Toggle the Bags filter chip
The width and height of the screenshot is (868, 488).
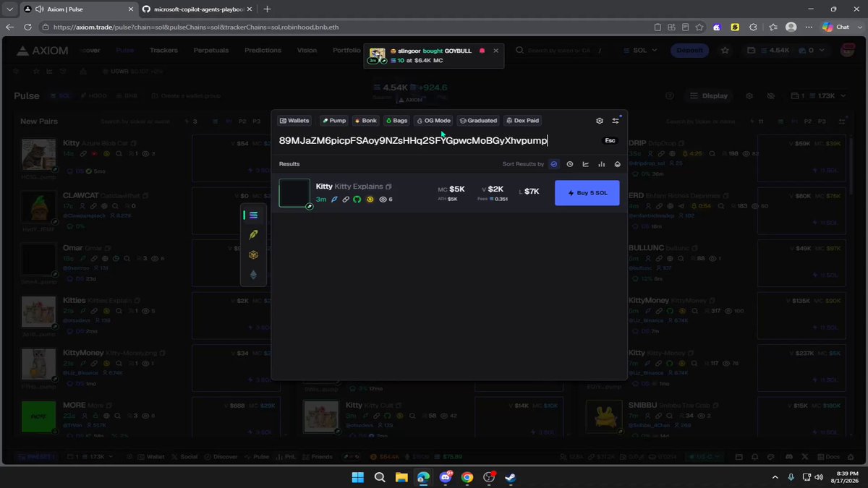click(x=396, y=121)
